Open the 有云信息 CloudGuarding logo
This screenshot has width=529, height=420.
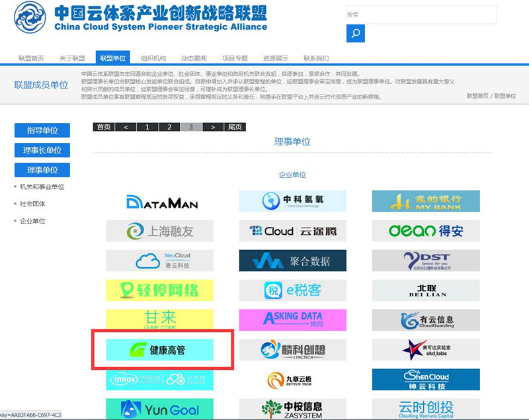426,320
